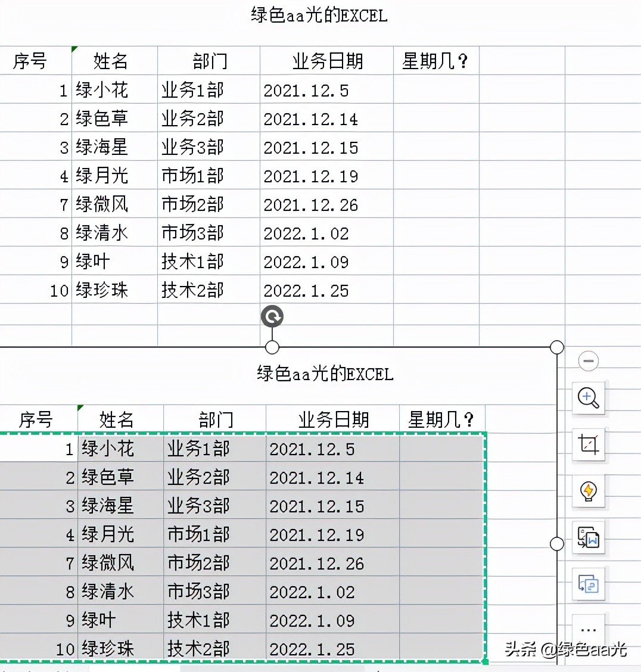Select worksheet date cell 2021.12.14
The width and height of the screenshot is (641, 672).
point(326,118)
